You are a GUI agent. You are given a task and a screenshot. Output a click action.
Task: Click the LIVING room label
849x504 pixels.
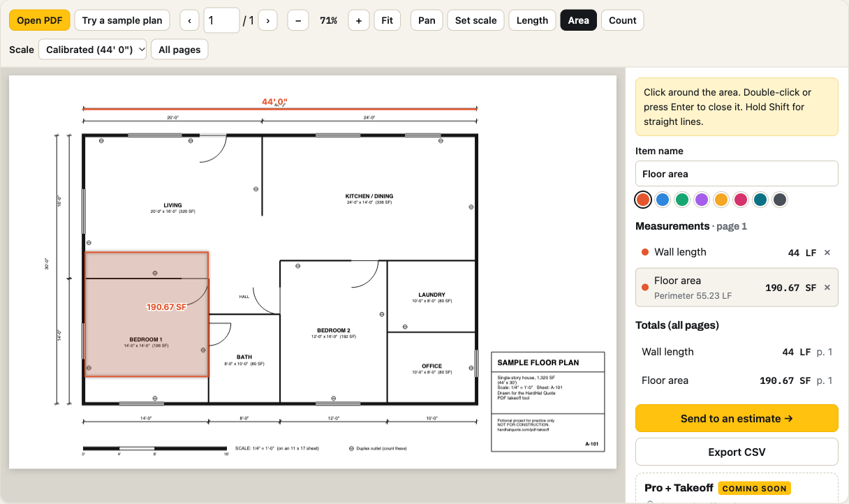pos(172,205)
